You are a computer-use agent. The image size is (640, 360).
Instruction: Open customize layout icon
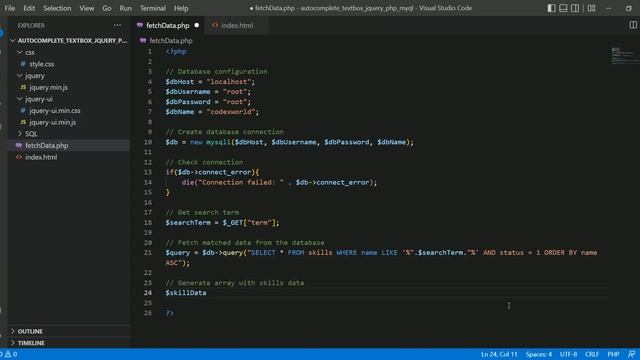coord(591,8)
